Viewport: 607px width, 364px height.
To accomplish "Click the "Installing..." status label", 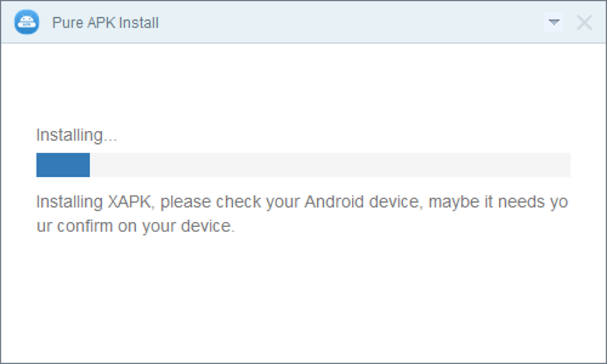I will tap(77, 136).
